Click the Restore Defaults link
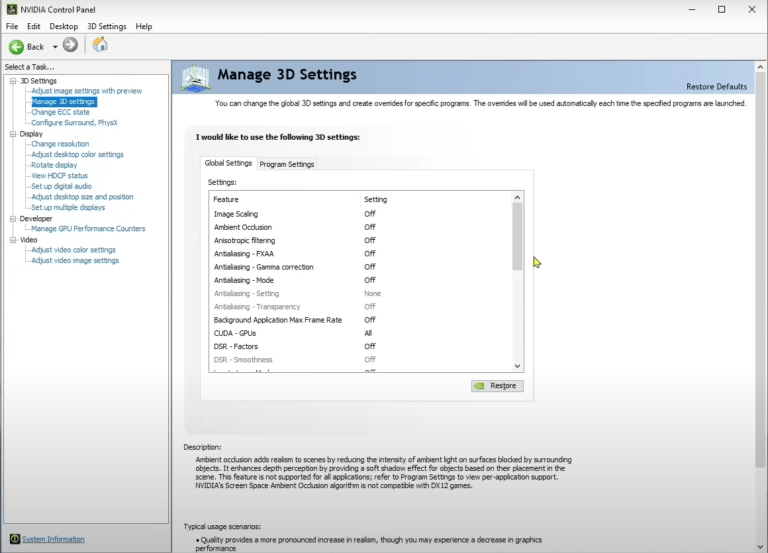The height and width of the screenshot is (553, 768). [x=716, y=87]
